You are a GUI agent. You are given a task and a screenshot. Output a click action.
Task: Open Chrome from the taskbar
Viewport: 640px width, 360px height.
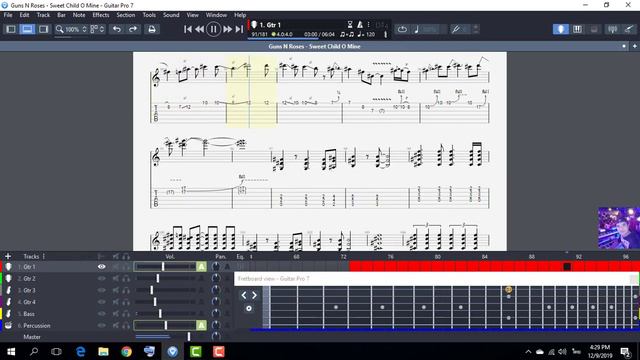click(x=126, y=351)
